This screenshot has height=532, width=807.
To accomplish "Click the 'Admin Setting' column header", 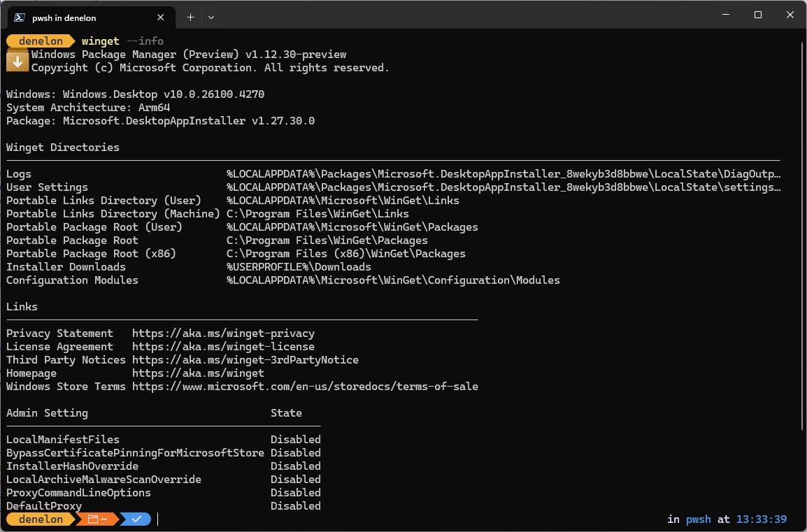I will click(x=47, y=413).
